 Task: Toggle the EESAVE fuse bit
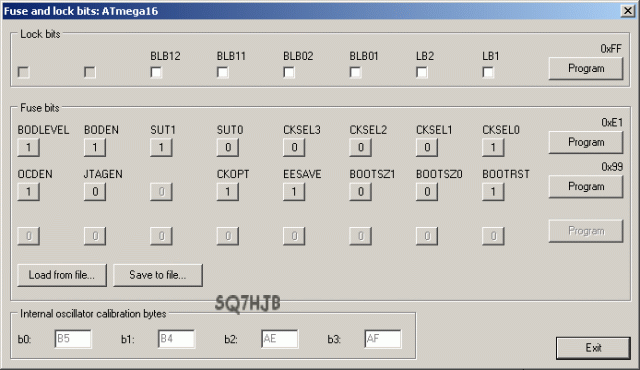294,192
